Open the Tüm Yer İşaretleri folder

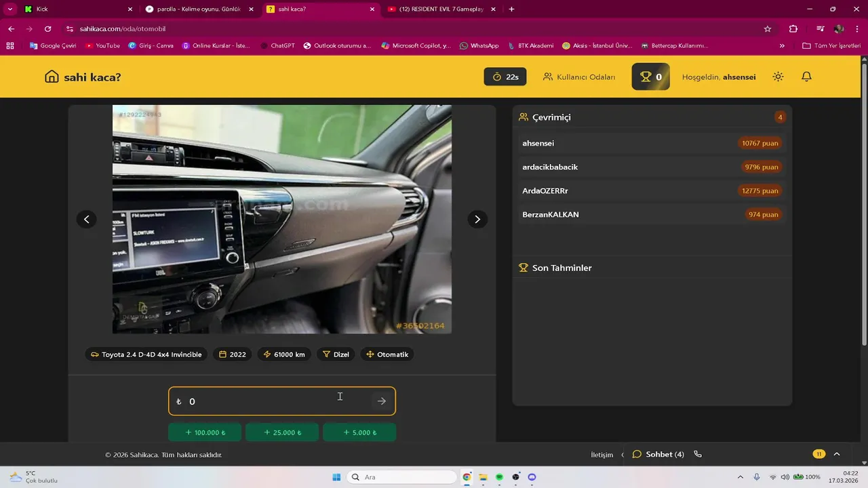(831, 45)
